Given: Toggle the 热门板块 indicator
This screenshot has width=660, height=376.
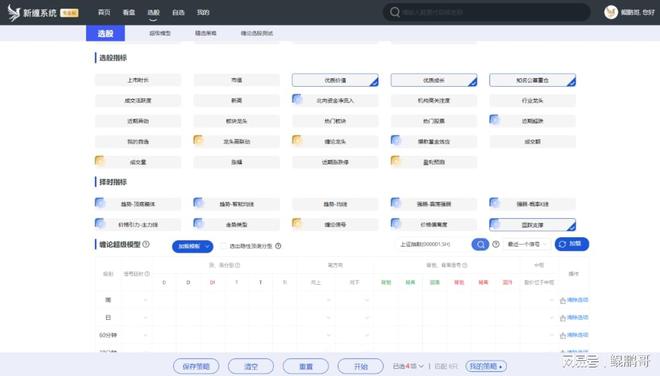Looking at the screenshot, I should click(x=335, y=121).
